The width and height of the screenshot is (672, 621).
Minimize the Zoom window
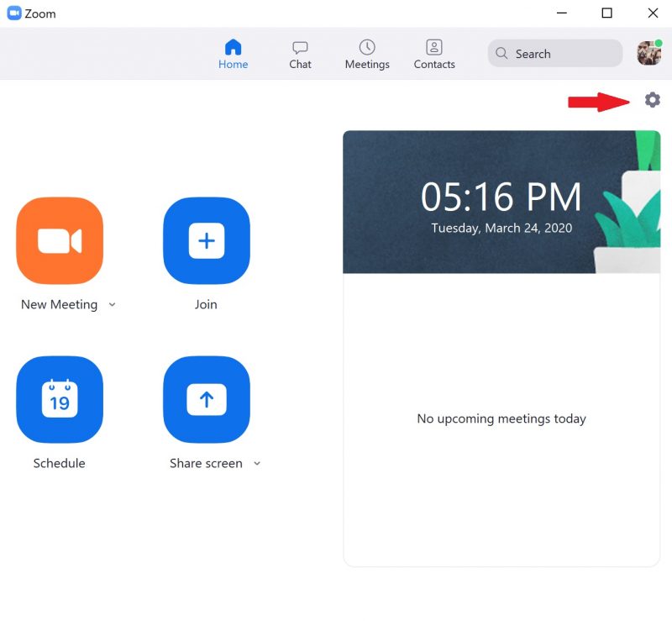tap(561, 13)
